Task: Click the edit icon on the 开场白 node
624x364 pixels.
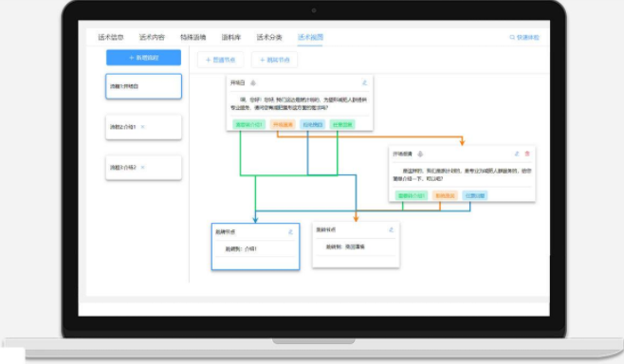Action: pos(364,82)
